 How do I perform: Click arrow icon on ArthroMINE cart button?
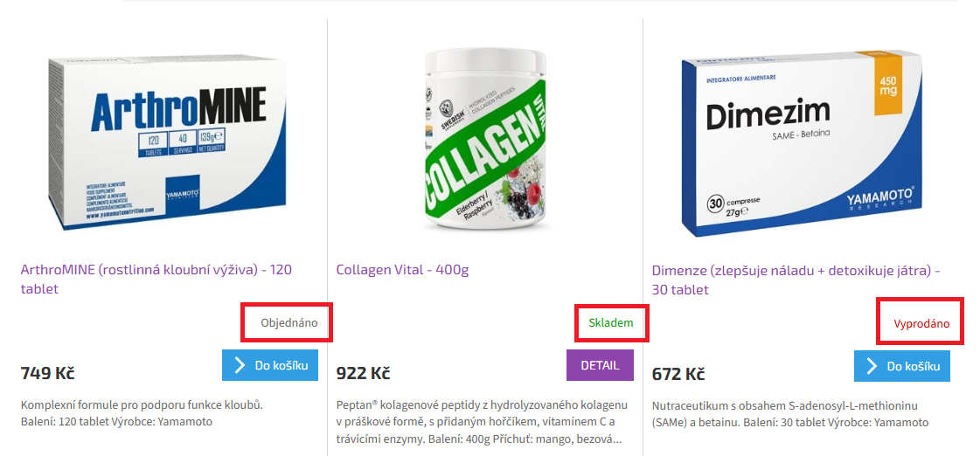pos(237,366)
